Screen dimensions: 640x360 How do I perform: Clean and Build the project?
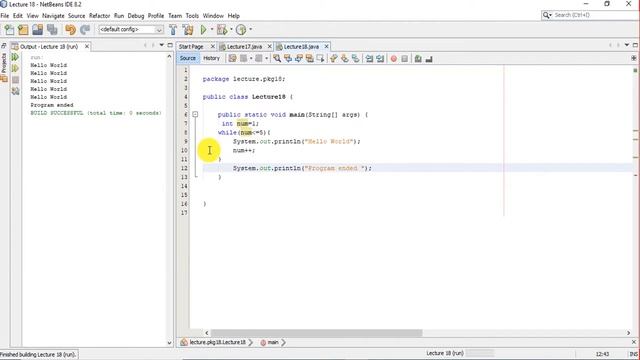coord(188,29)
